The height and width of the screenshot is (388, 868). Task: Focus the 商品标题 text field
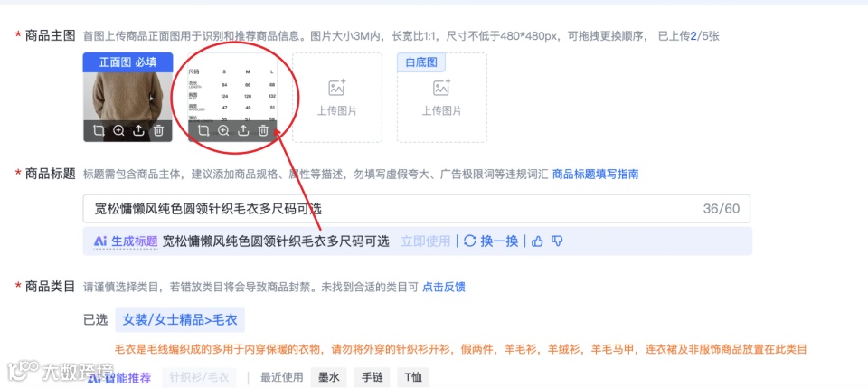pyautogui.click(x=417, y=209)
